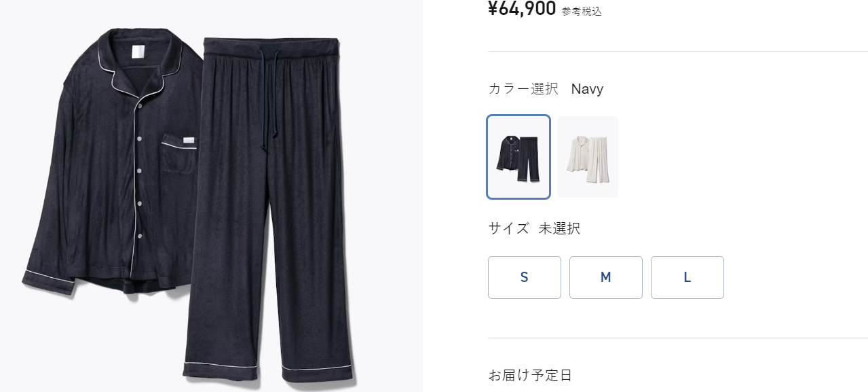Open the お届け予定日 delivery section
Viewport: 868px width, 392px height.
point(530,375)
